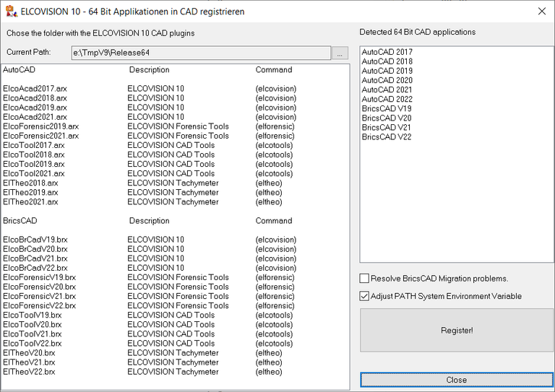
Task: Select BricsCAD V19 in the detected list
Action: coord(387,108)
